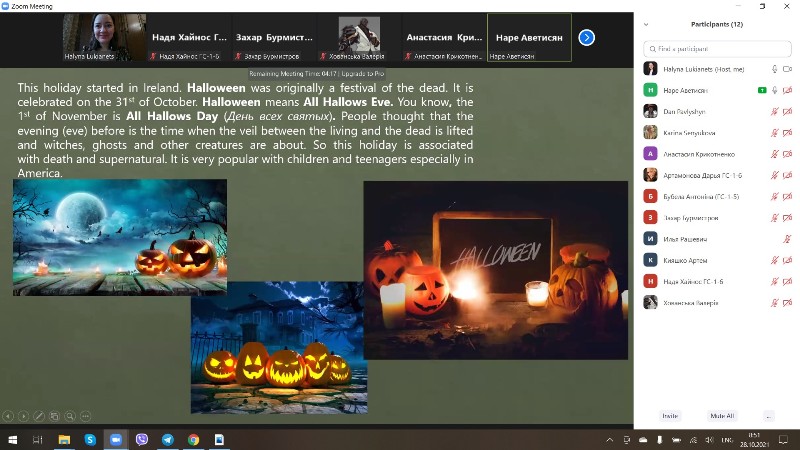Click Halyna Lukianets video thumbnail
Screen dimensions: 800x450
(104, 37)
